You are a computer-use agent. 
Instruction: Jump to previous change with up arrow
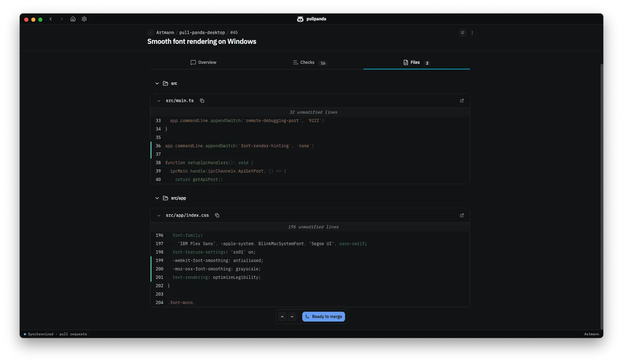point(282,317)
